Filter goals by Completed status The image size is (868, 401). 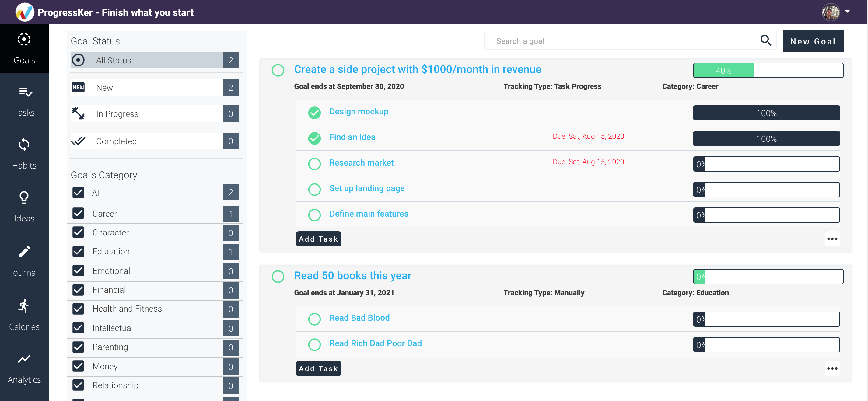click(x=116, y=141)
